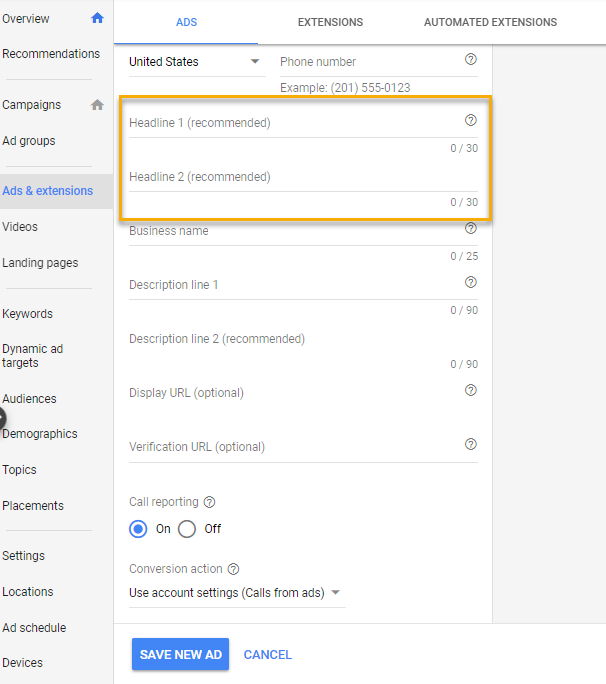Click the home icon next to Overview

[97, 18]
